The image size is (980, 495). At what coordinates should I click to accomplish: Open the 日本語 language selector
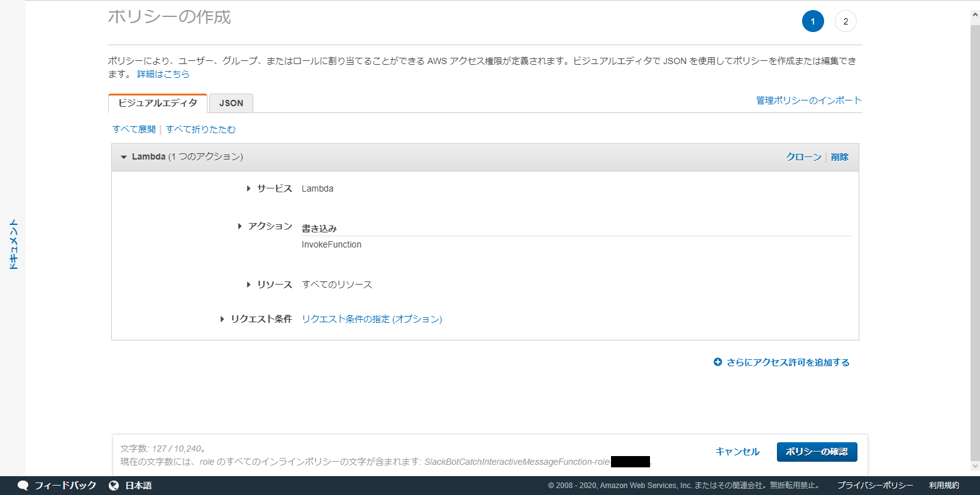(138, 486)
